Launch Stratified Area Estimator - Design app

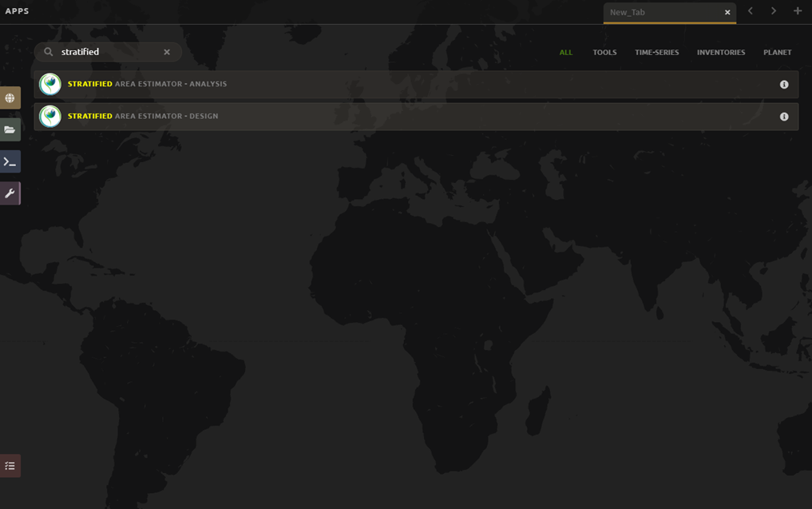tap(399, 117)
